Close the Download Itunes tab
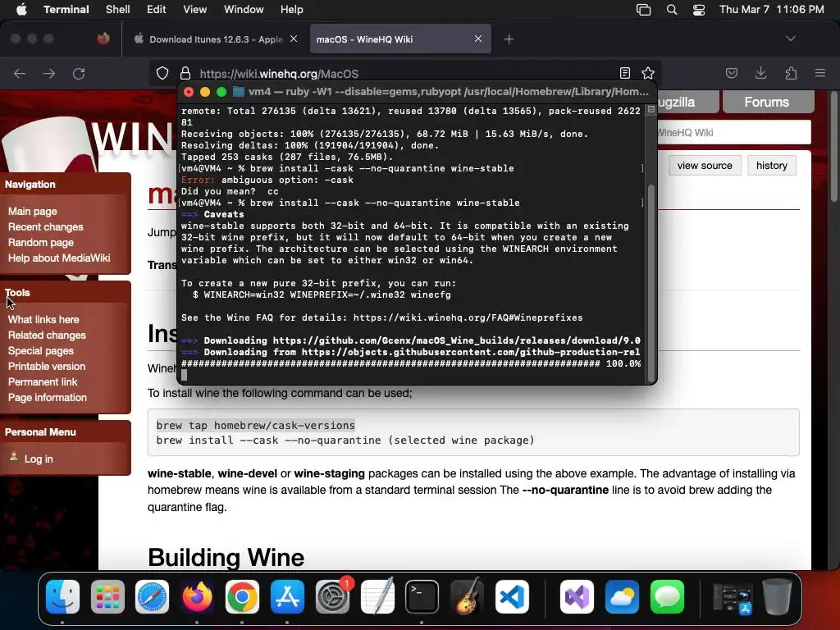The height and width of the screenshot is (630, 840). tap(294, 39)
